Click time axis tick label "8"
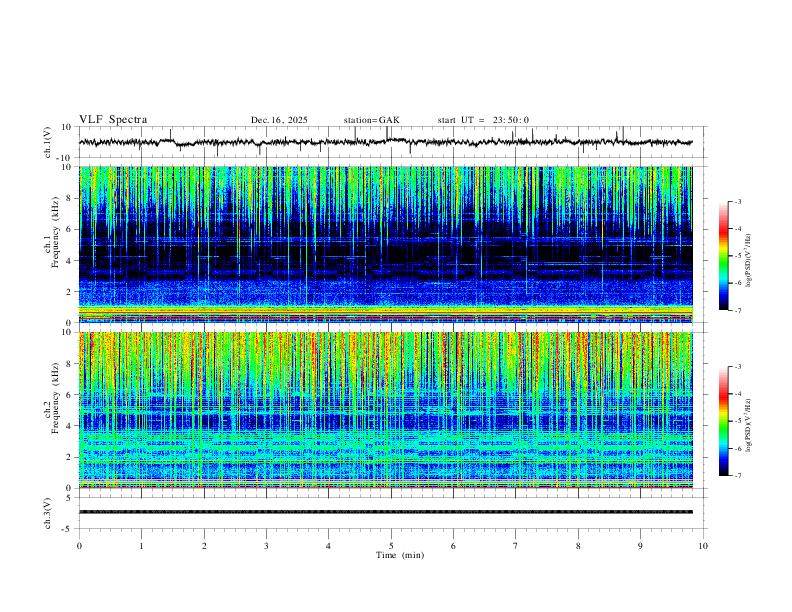The height and width of the screenshot is (612, 792). [578, 546]
